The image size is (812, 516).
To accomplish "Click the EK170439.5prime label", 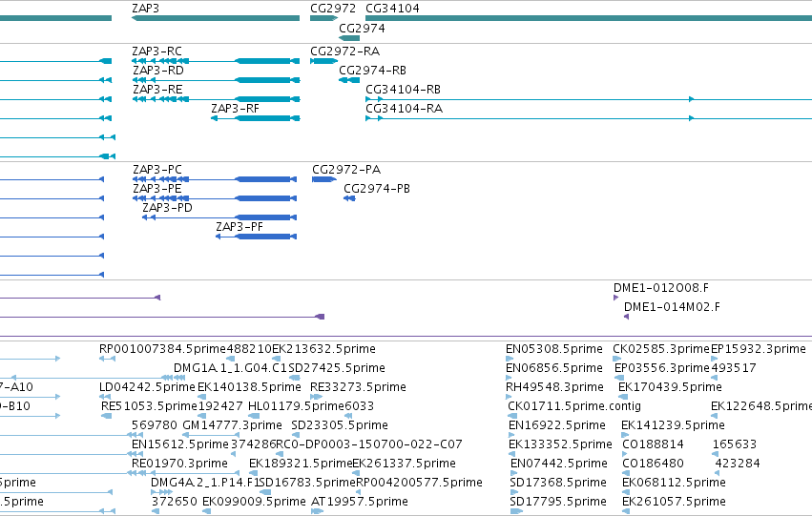I will [x=670, y=387].
